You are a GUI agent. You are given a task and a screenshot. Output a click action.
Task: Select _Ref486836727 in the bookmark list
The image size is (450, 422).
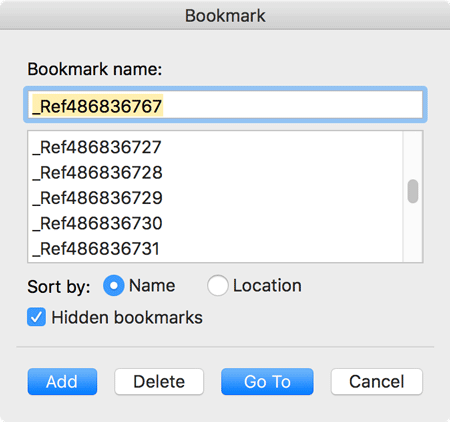pos(215,147)
